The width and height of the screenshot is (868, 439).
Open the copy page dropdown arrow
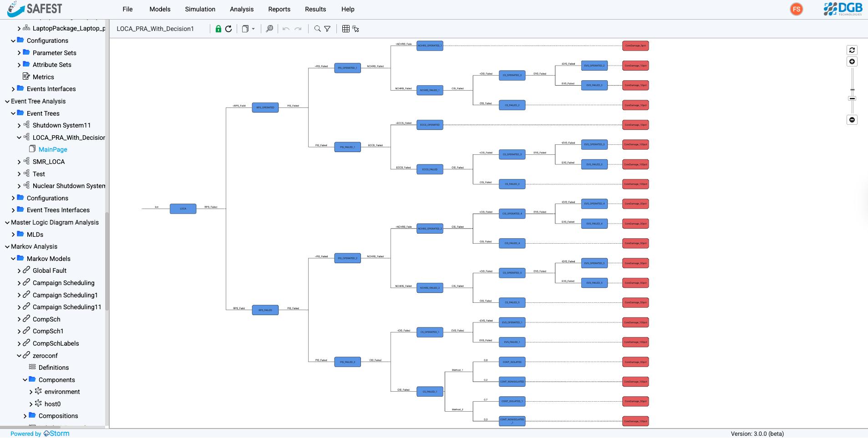tap(254, 29)
